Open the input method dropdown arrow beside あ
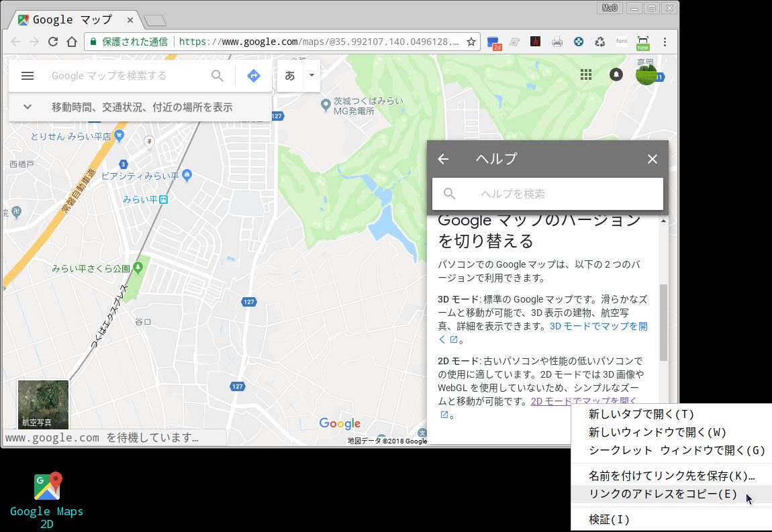This screenshot has height=532, width=772. point(311,75)
